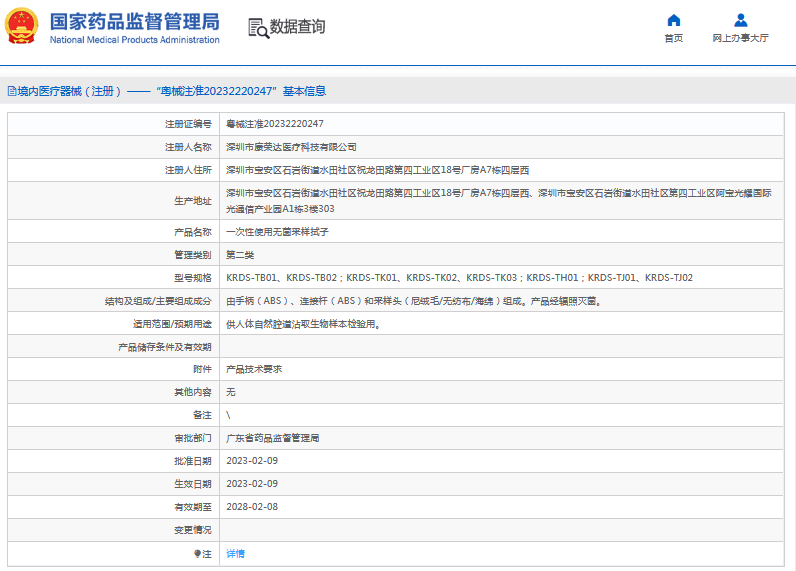The height and width of the screenshot is (571, 796).
Task: Click the 首页 label
Action: tap(674, 38)
